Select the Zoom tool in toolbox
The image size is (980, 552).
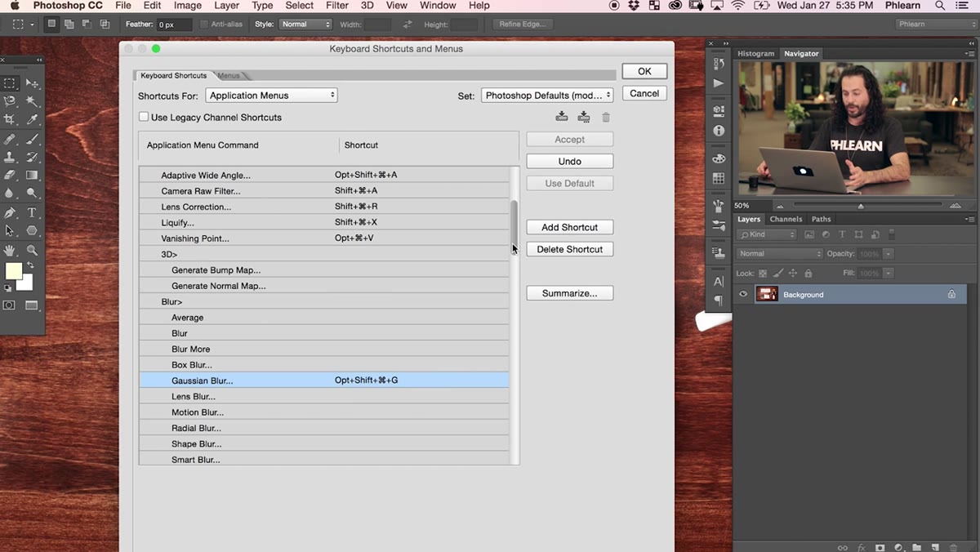(x=32, y=250)
